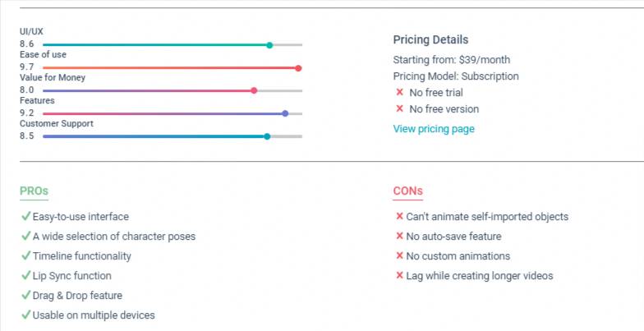Click the Starting from $39/month text

(452, 60)
